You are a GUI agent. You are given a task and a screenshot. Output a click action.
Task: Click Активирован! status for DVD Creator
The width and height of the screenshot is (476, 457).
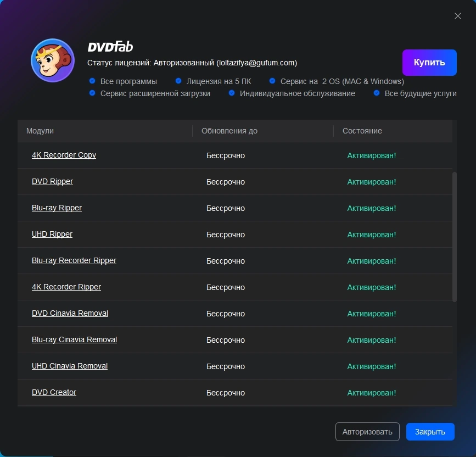(372, 393)
